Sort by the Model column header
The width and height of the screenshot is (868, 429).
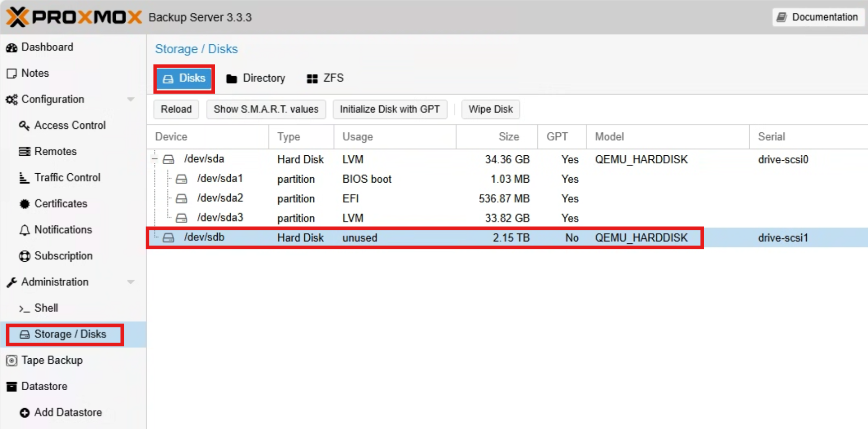pos(668,136)
